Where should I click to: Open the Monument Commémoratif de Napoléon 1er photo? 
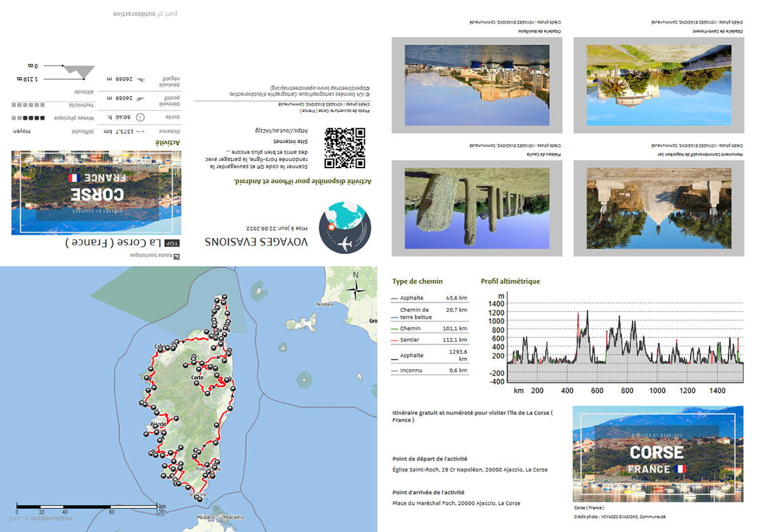659,208
